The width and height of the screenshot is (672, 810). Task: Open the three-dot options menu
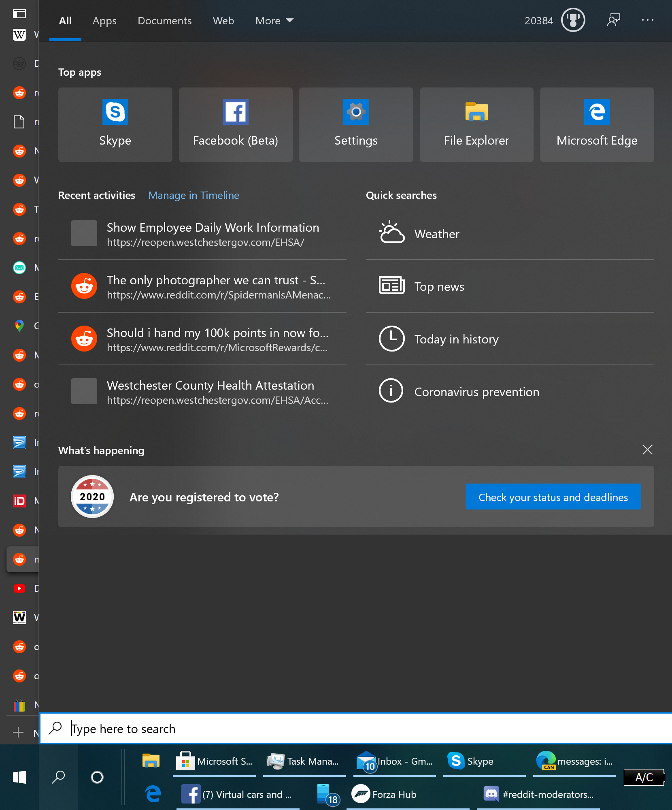(x=648, y=20)
